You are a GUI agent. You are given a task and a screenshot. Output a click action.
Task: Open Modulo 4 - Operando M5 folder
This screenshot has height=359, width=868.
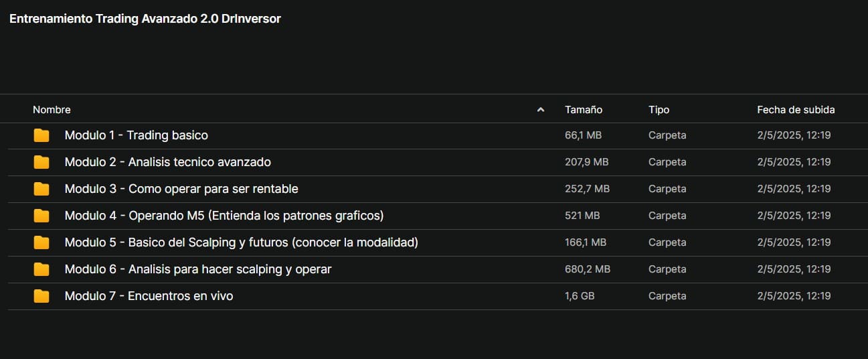pyautogui.click(x=224, y=216)
